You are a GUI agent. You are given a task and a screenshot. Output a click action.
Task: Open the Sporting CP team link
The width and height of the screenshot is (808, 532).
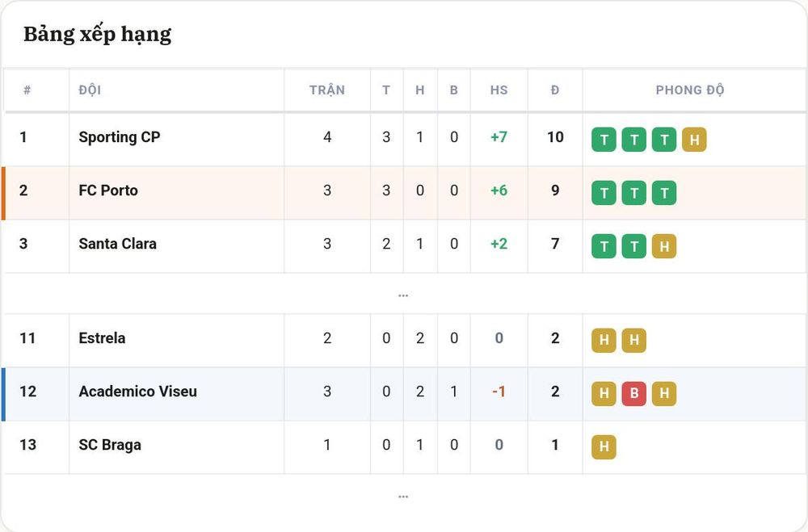(120, 137)
